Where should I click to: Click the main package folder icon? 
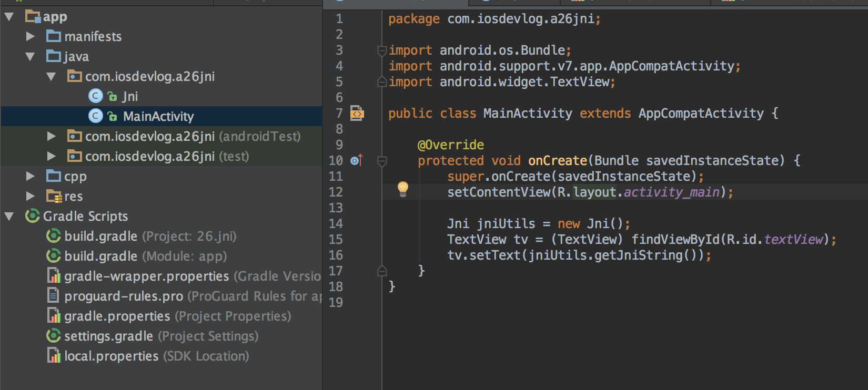(x=75, y=76)
